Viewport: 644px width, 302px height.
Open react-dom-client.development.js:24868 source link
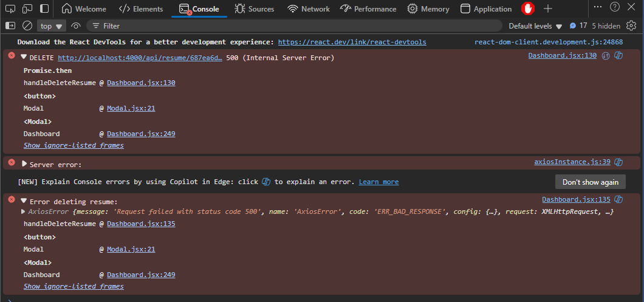pyautogui.click(x=549, y=42)
